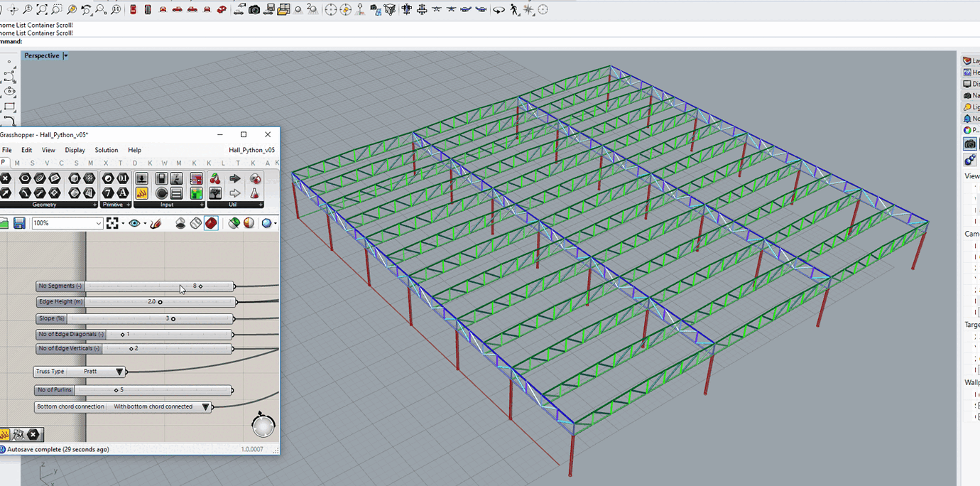Click the Perspective viewport label
980x486 pixels.
point(42,55)
